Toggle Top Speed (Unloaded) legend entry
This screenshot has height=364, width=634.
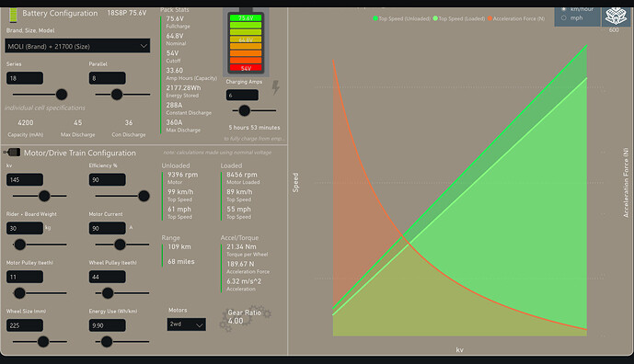pyautogui.click(x=401, y=18)
